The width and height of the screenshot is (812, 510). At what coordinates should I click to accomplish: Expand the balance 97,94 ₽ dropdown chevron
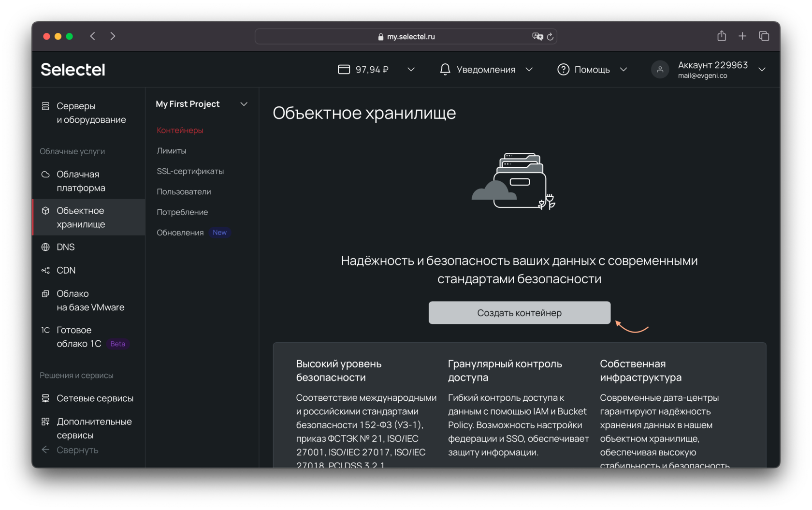pyautogui.click(x=411, y=70)
